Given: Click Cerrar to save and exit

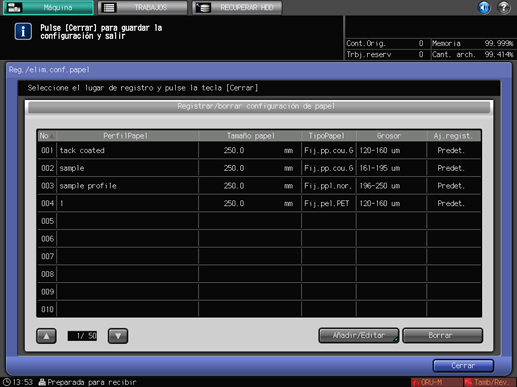Looking at the screenshot, I should click(x=463, y=366).
